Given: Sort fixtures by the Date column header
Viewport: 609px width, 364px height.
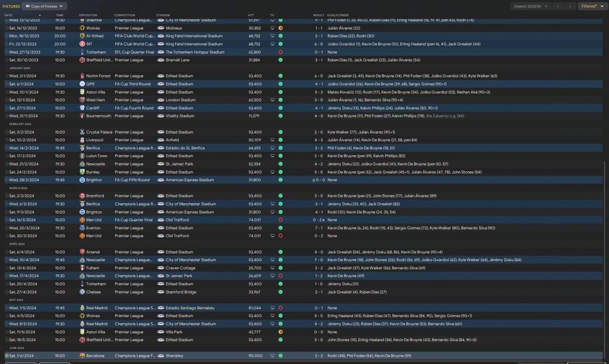Looking at the screenshot, I should point(9,15).
